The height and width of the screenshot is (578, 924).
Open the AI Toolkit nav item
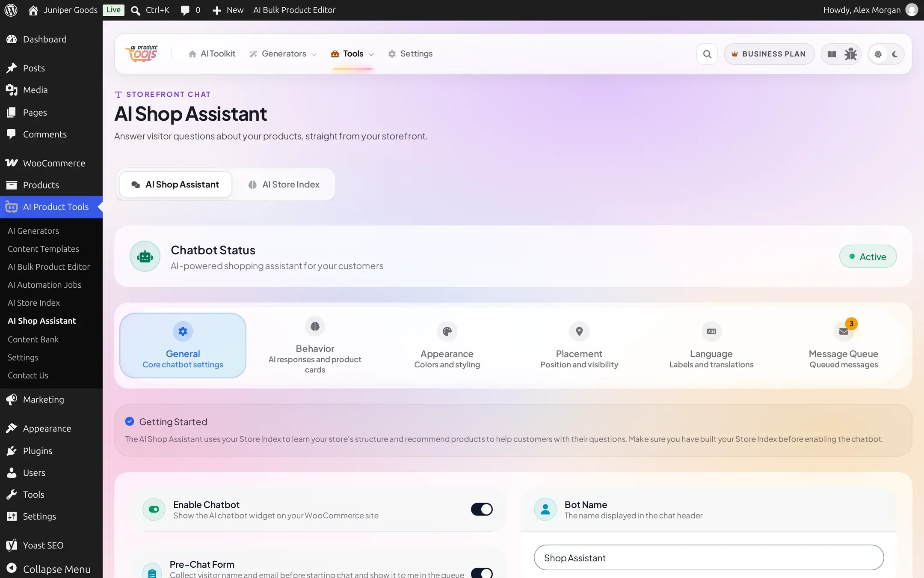click(212, 54)
